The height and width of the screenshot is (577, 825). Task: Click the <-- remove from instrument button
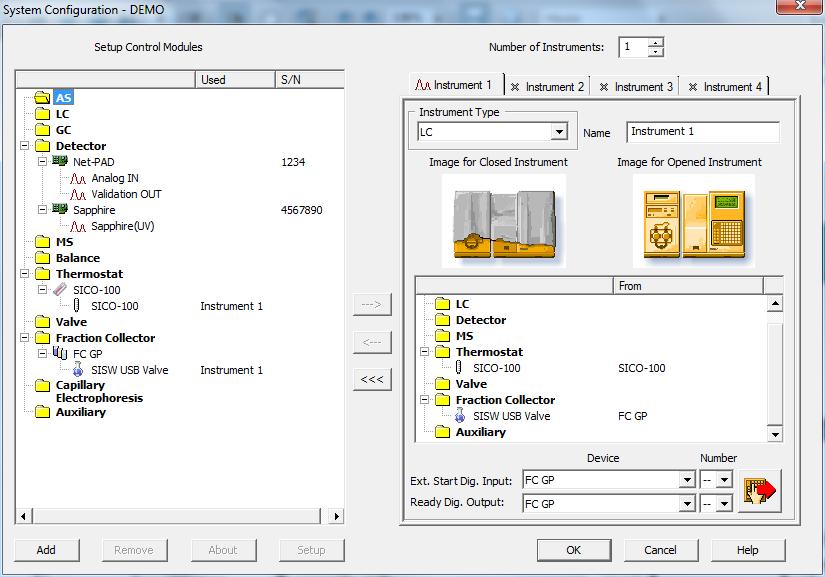(x=372, y=342)
